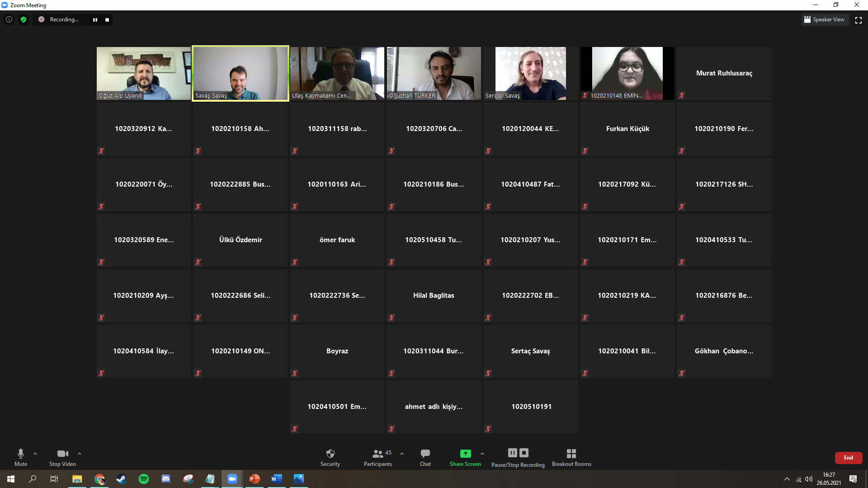Open network status in system tray
Image resolution: width=868 pixels, height=488 pixels.
798,479
